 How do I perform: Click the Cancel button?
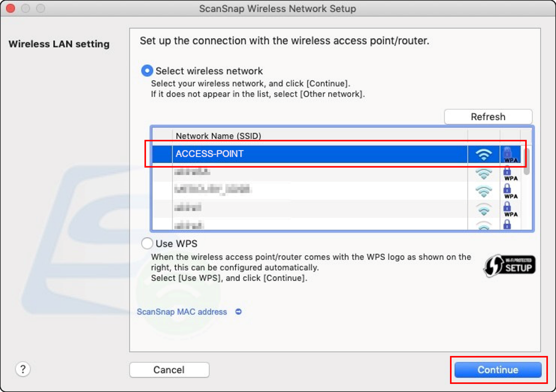(x=169, y=370)
